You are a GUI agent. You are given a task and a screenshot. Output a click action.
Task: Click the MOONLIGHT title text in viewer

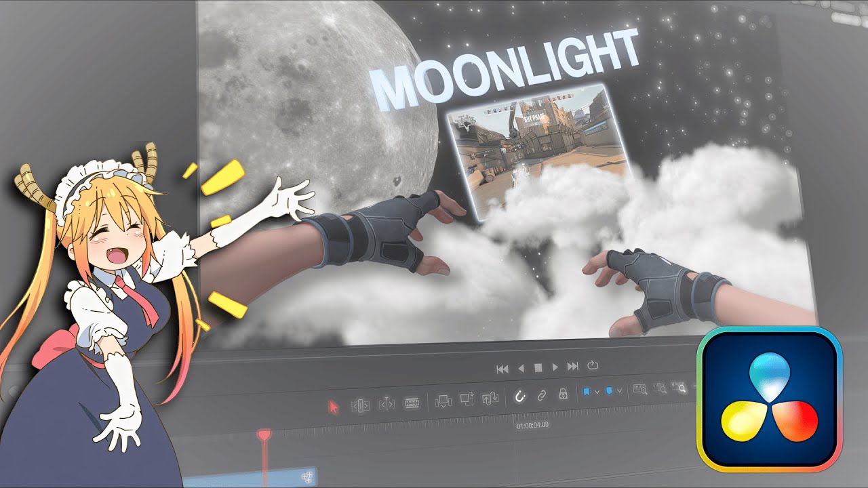pos(507,70)
